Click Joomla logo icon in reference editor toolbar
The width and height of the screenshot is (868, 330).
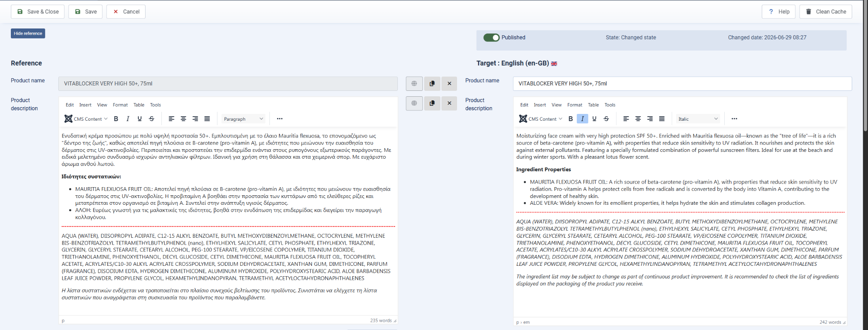(x=68, y=119)
